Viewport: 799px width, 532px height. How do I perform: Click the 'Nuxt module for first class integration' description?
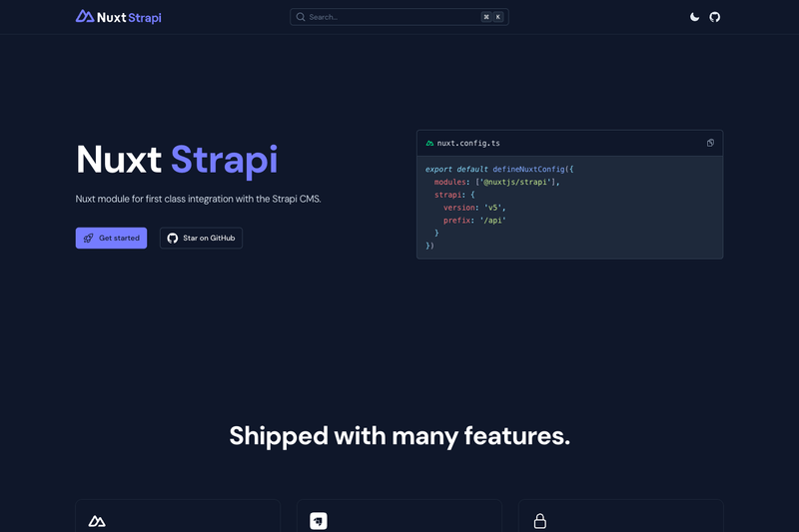click(198, 199)
